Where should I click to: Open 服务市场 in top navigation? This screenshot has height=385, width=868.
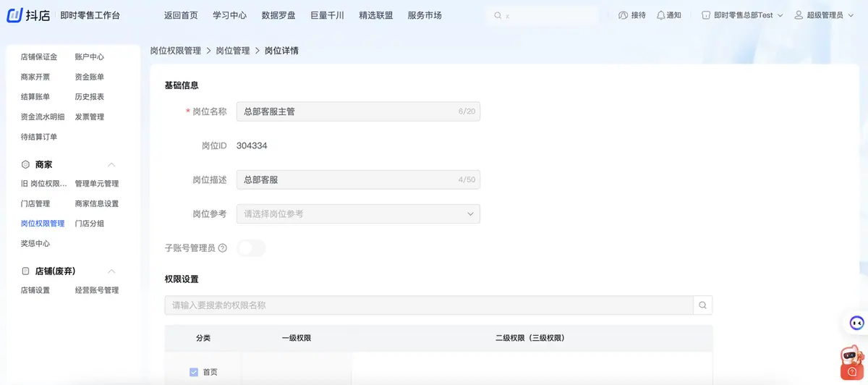[x=425, y=15]
